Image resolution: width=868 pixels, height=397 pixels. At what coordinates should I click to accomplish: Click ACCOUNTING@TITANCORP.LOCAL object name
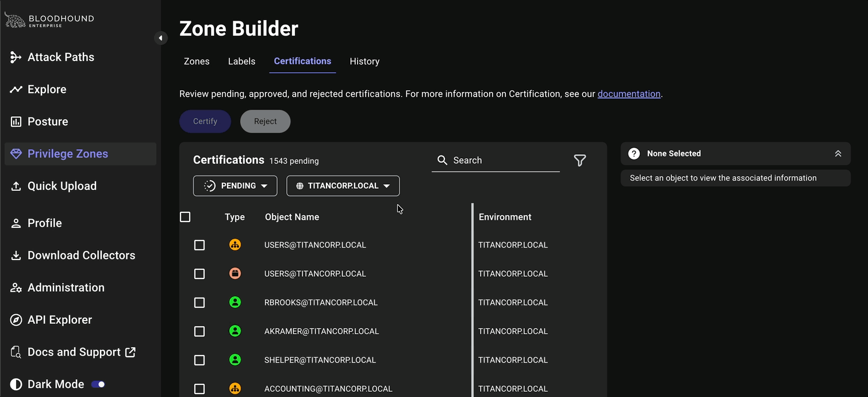[328, 389]
